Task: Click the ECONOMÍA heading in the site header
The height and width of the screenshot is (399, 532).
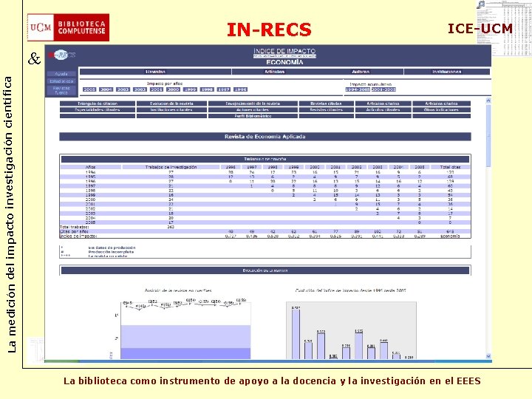Action: click(284, 62)
